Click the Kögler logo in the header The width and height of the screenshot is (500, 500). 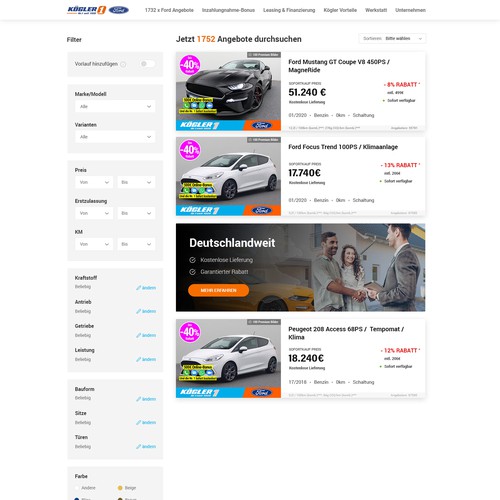coord(87,10)
